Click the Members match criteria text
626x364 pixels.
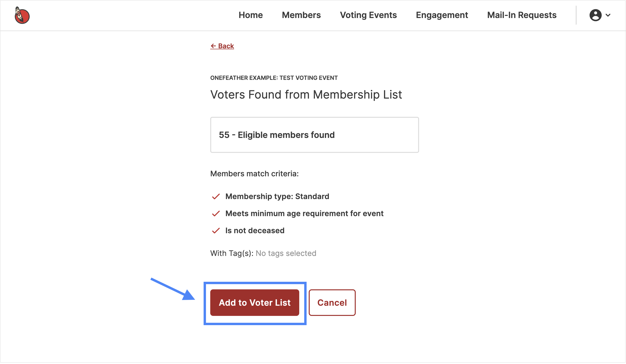pos(254,174)
